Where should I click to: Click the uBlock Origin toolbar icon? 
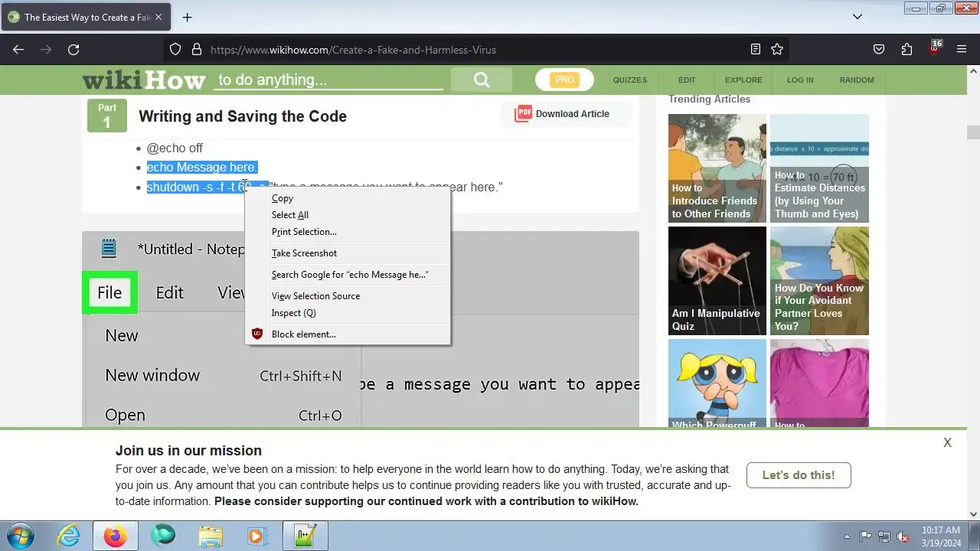[x=934, y=48]
